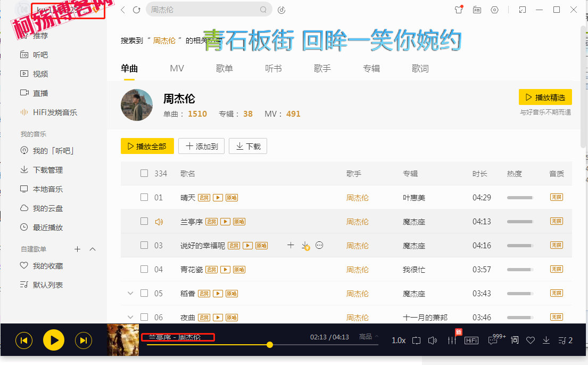The height and width of the screenshot is (365, 588).
Task: Refresh the page with reload icon
Action: tap(137, 10)
